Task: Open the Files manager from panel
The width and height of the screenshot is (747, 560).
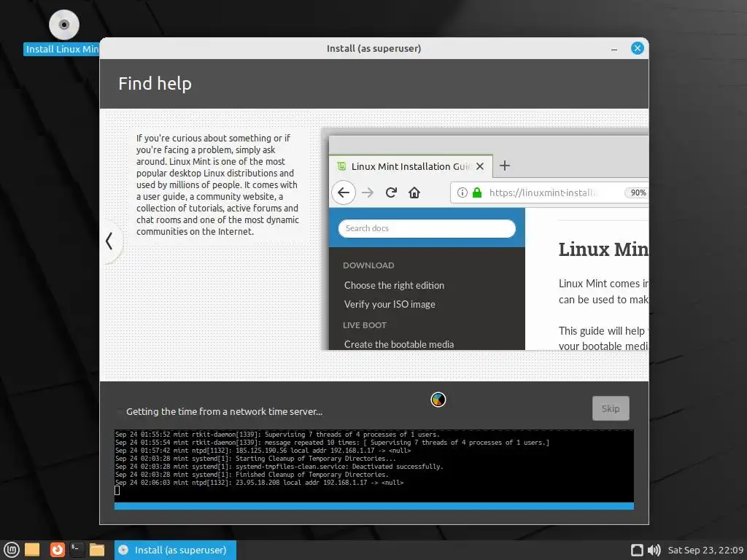Action: 97,550
